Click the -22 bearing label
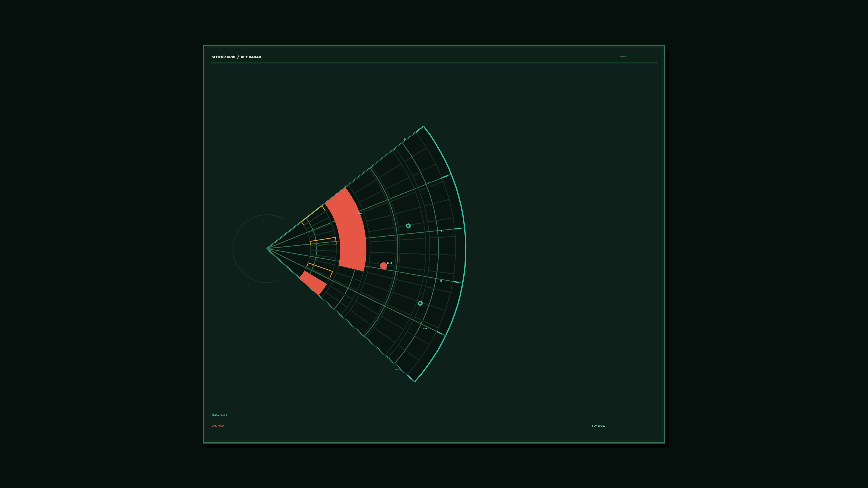 coord(430,183)
